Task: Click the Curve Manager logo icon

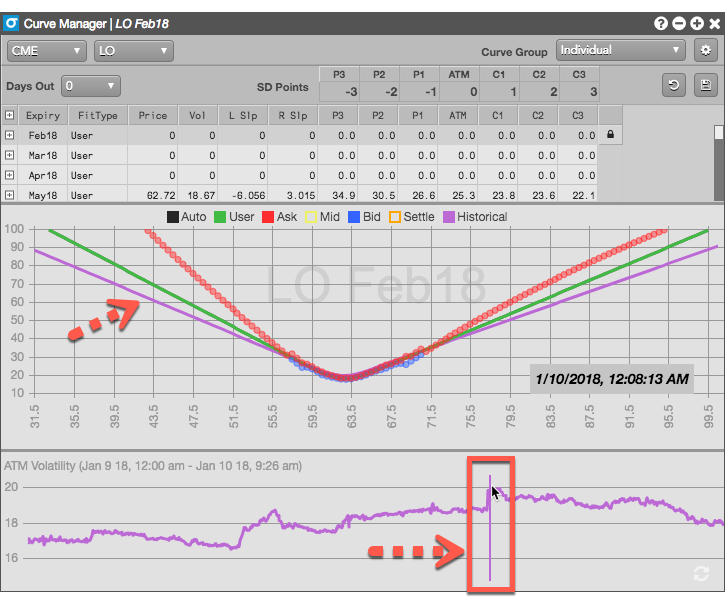Action: pyautogui.click(x=12, y=22)
